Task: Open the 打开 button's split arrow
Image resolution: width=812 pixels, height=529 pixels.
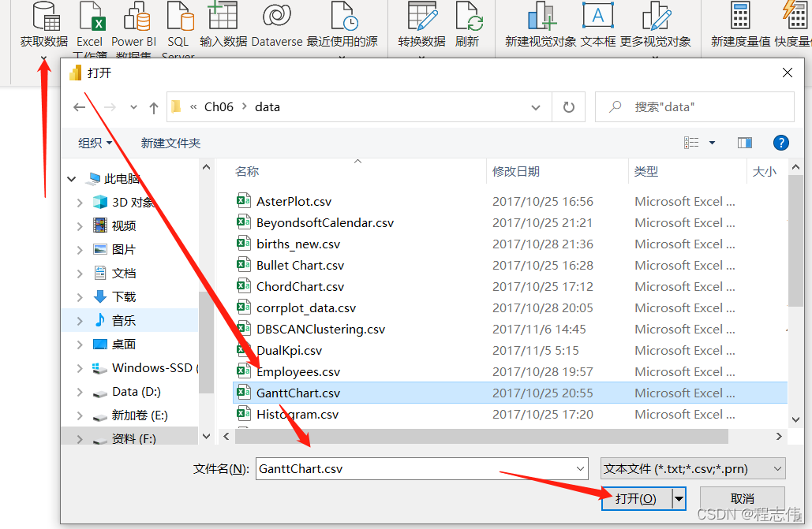Action: (x=679, y=499)
